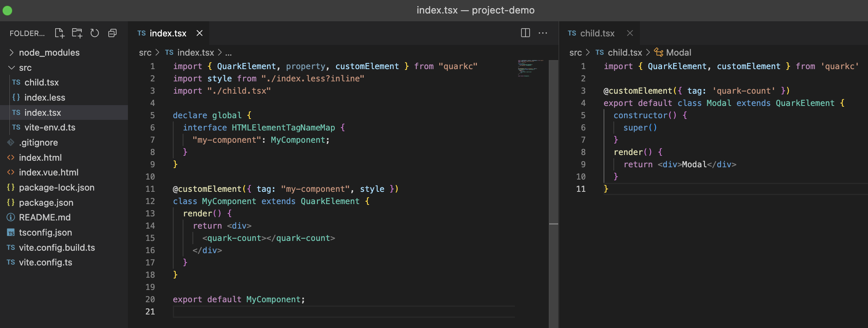Click "quark-count" tag string in child.tsx
868x328 pixels.
coord(744,91)
